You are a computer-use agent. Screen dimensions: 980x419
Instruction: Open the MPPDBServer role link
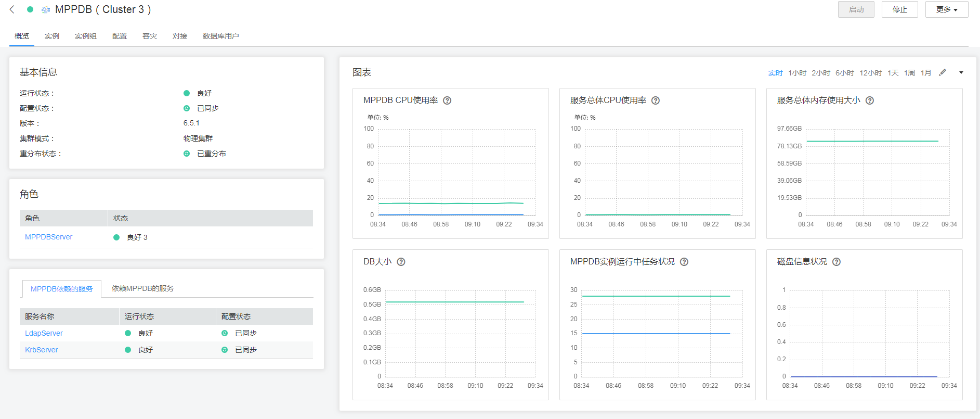(49, 237)
